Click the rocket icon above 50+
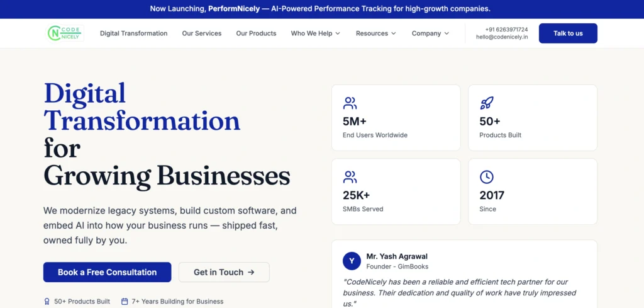 coord(487,103)
